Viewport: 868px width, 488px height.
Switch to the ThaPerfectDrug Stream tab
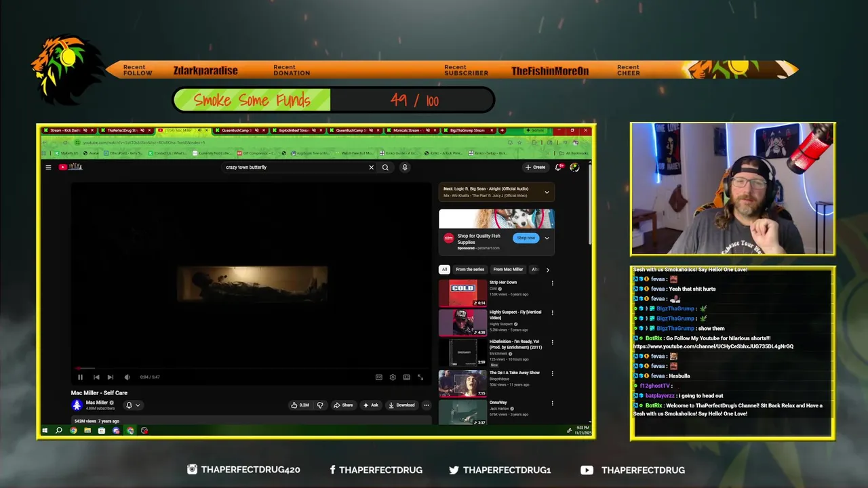127,130
